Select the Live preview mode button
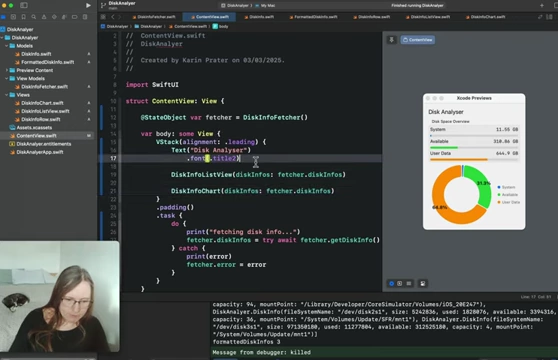The image size is (558, 360). pos(391,284)
